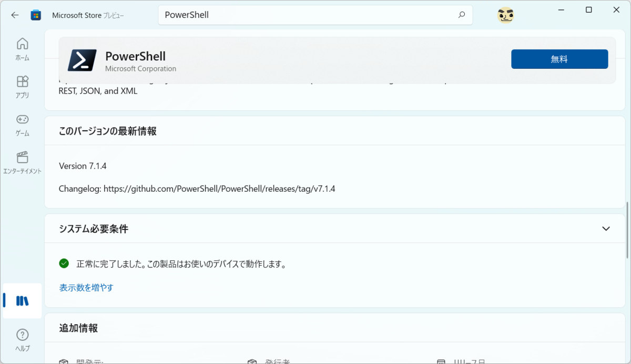Click the 表示数を増やす link

[x=86, y=287]
